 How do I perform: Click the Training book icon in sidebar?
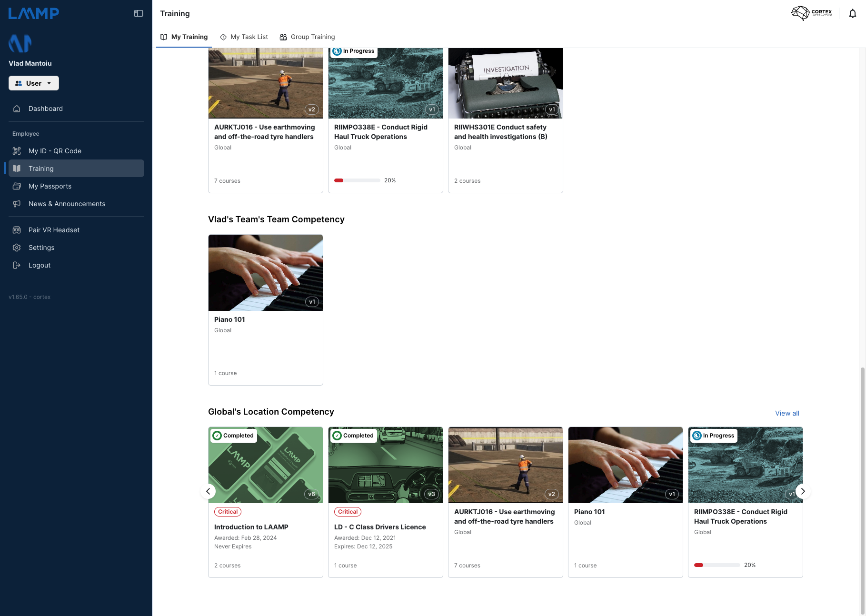(17, 169)
